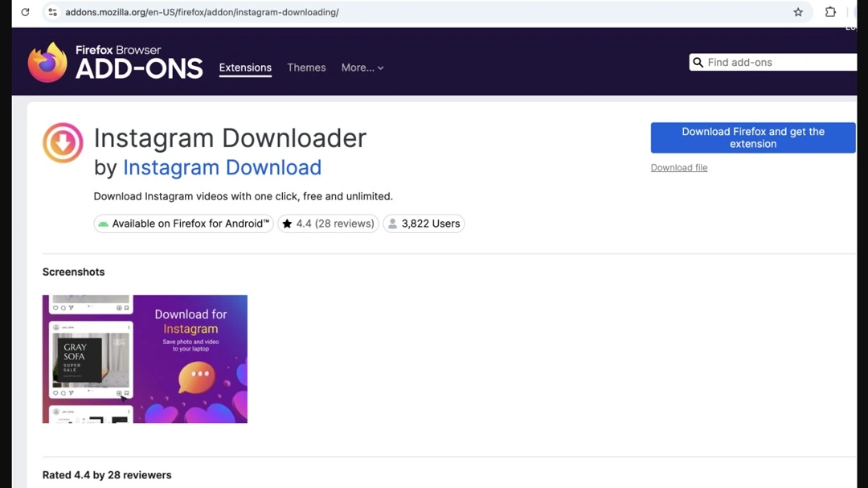This screenshot has height=488, width=868.
Task: Click the Download file link
Action: click(679, 168)
